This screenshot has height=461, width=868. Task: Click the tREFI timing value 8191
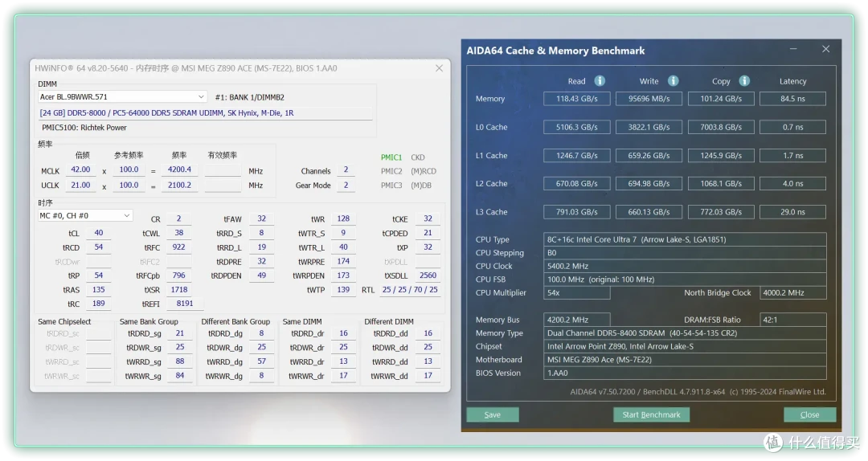click(184, 304)
